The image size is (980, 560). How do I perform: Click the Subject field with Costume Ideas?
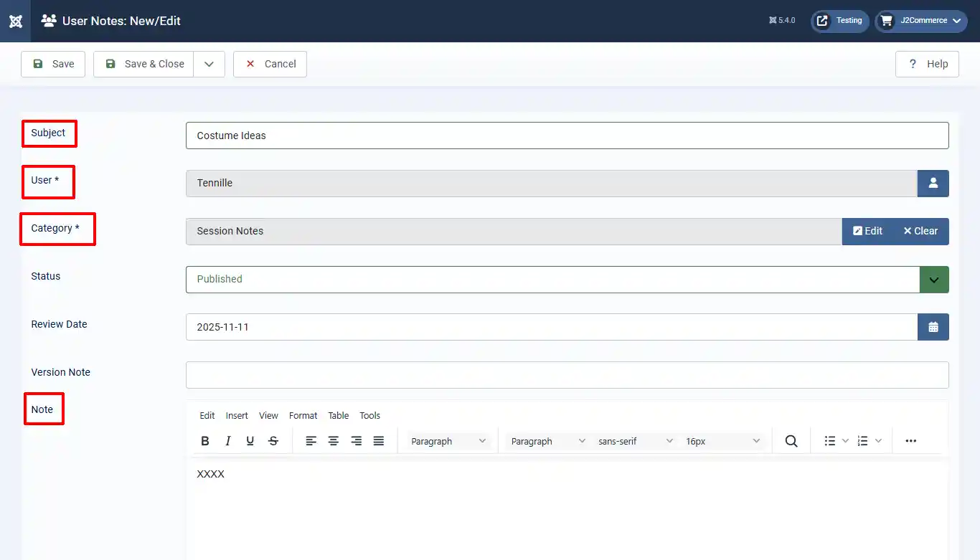tap(567, 136)
